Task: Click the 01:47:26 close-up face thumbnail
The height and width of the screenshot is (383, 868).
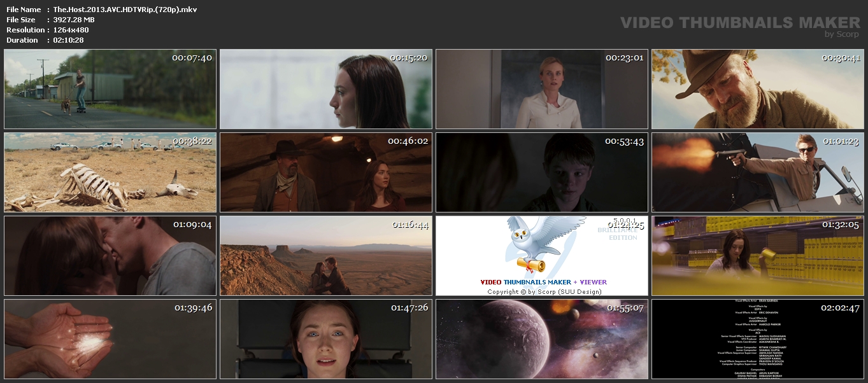Action: [326, 339]
